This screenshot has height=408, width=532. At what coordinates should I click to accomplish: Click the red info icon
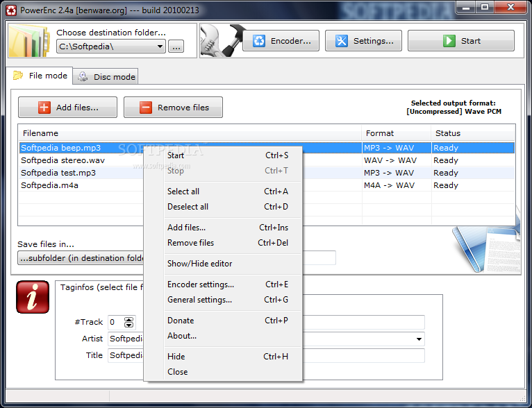(33, 297)
